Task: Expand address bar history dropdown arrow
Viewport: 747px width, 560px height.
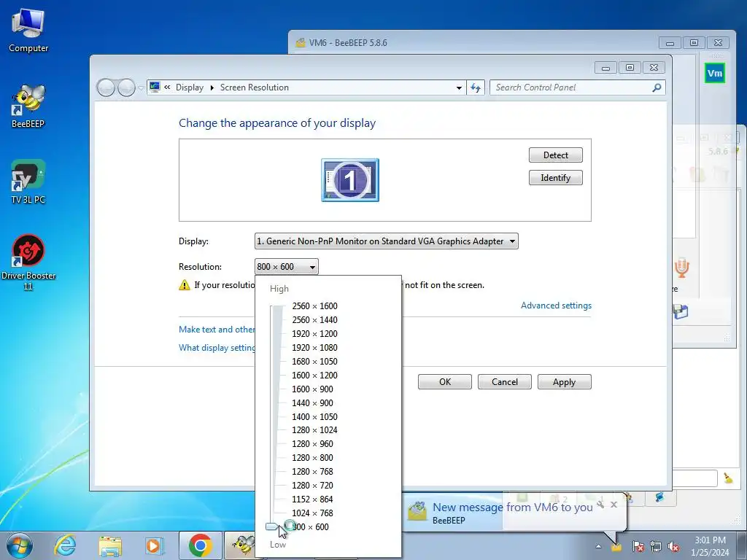Action: 459,87
